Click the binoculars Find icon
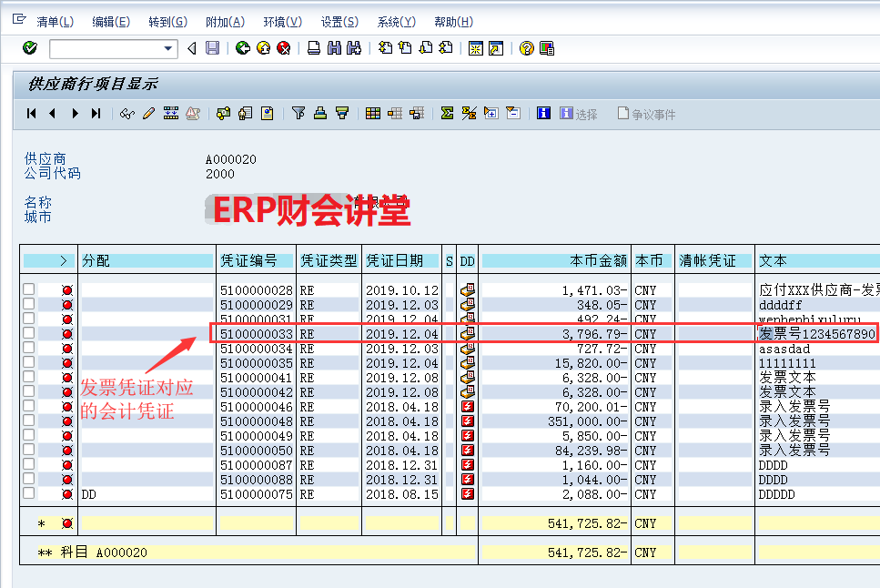This screenshot has height=588, width=880. [333, 48]
